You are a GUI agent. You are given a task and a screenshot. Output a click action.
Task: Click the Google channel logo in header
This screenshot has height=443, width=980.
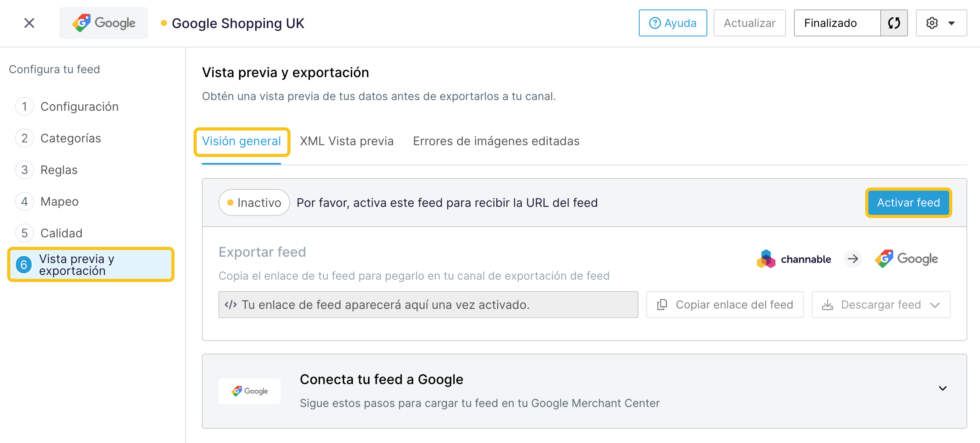pyautogui.click(x=104, y=23)
